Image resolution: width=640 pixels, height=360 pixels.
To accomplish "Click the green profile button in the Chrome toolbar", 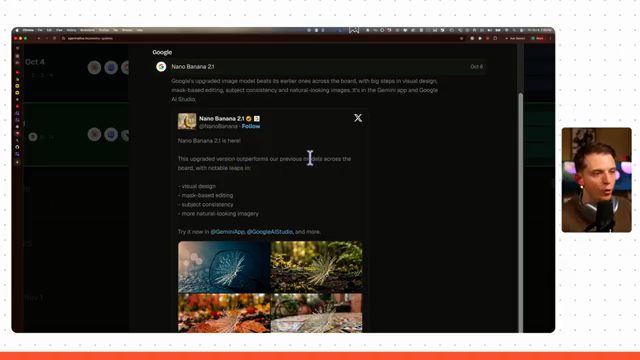I will pos(537,38).
